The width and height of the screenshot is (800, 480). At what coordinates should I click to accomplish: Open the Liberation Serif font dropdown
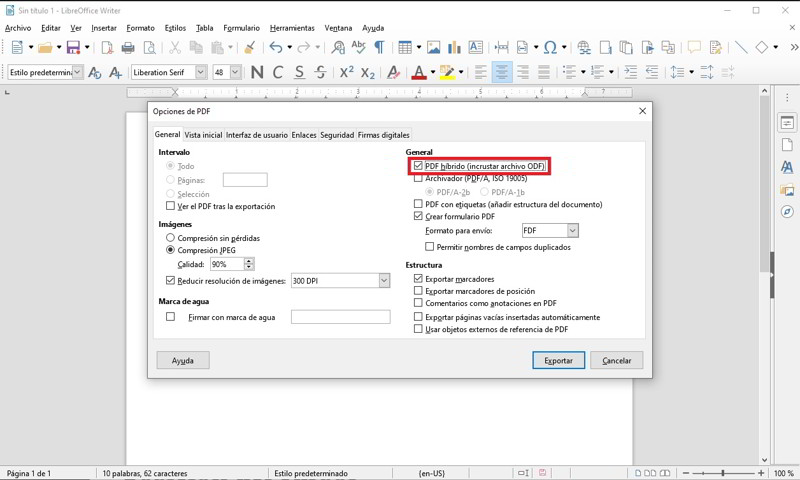[x=202, y=72]
